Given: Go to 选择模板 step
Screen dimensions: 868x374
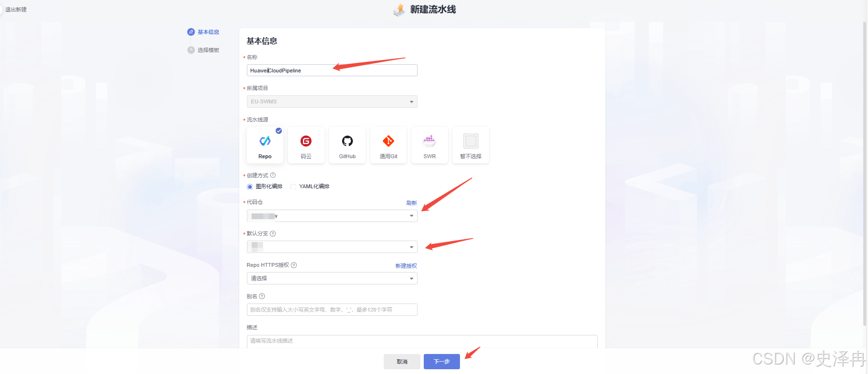Looking at the screenshot, I should pyautogui.click(x=208, y=50).
